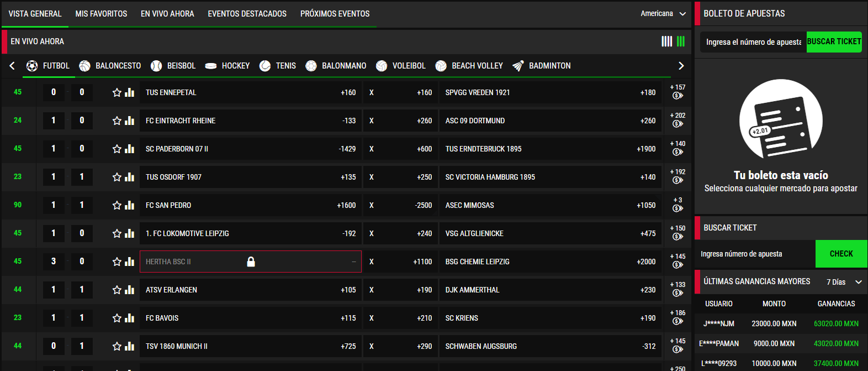Open +133 more markets for ATSV Erlangen
868x371 pixels.
pos(678,289)
